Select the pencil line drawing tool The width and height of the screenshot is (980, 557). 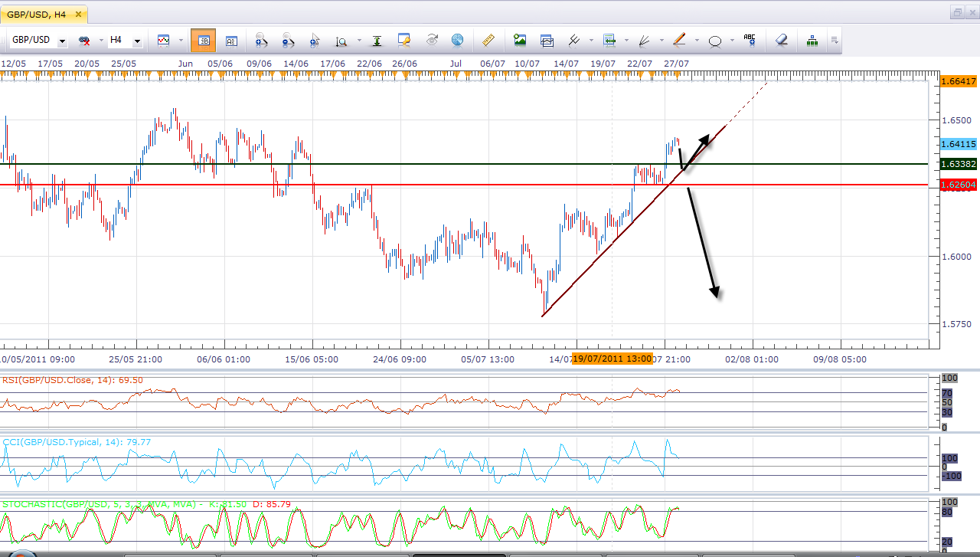679,40
